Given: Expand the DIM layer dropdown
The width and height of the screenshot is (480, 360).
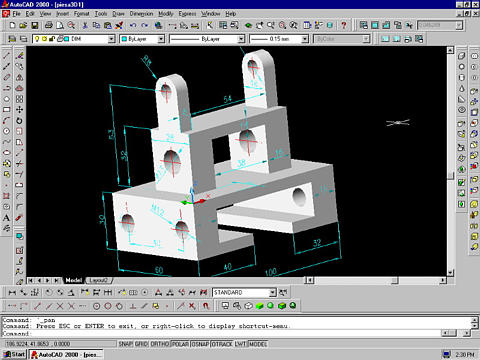Looking at the screenshot, I should [x=111, y=39].
